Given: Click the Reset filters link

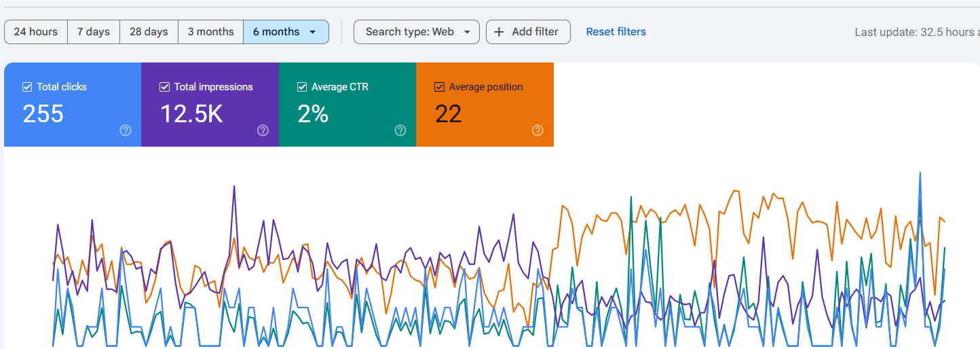Looking at the screenshot, I should point(616,32).
